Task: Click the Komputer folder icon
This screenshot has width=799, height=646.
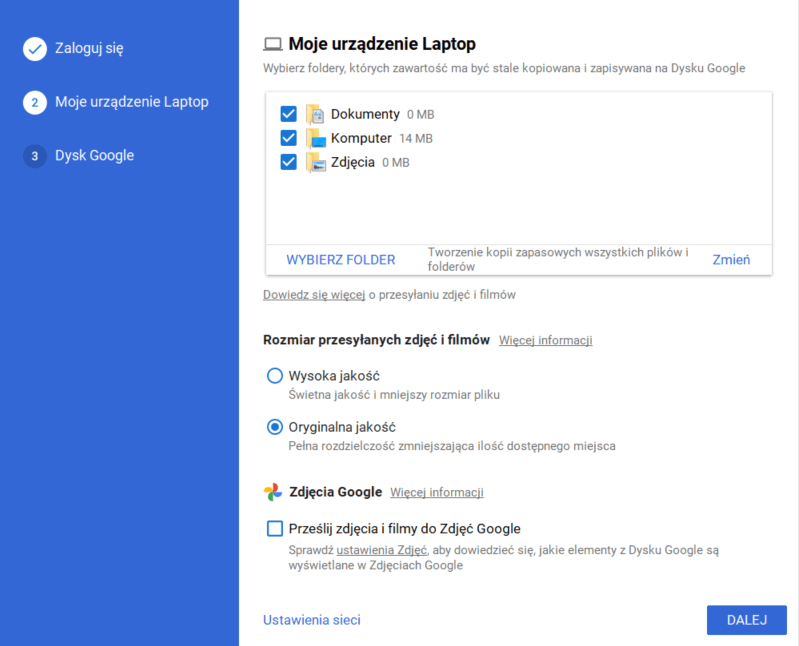Action: (315, 138)
